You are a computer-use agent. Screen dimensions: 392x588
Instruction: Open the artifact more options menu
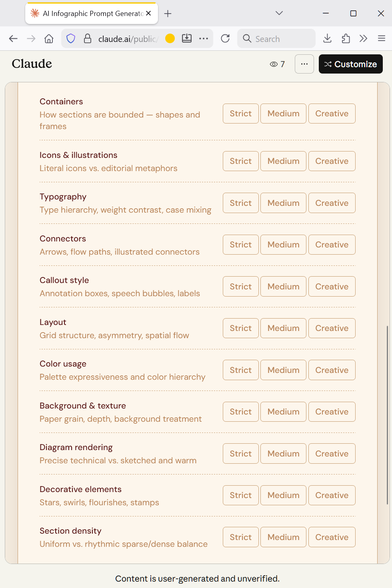[x=304, y=64]
